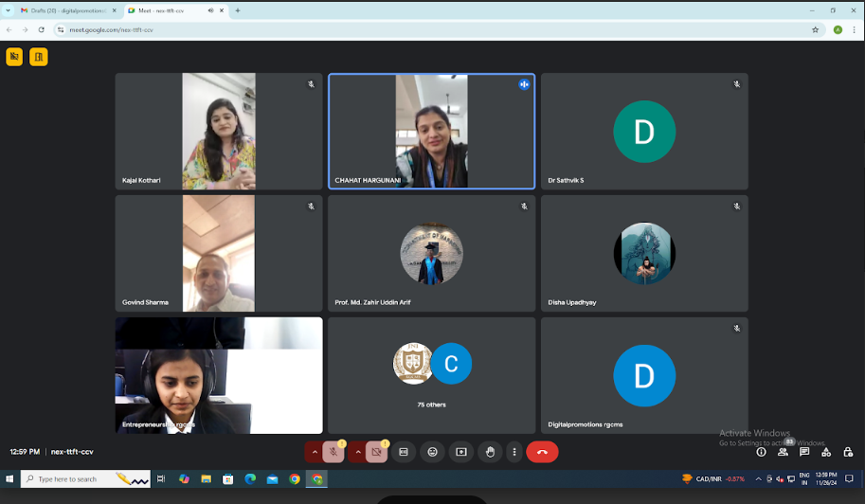Open the activities panel icon
The height and width of the screenshot is (504, 865).
826,452
